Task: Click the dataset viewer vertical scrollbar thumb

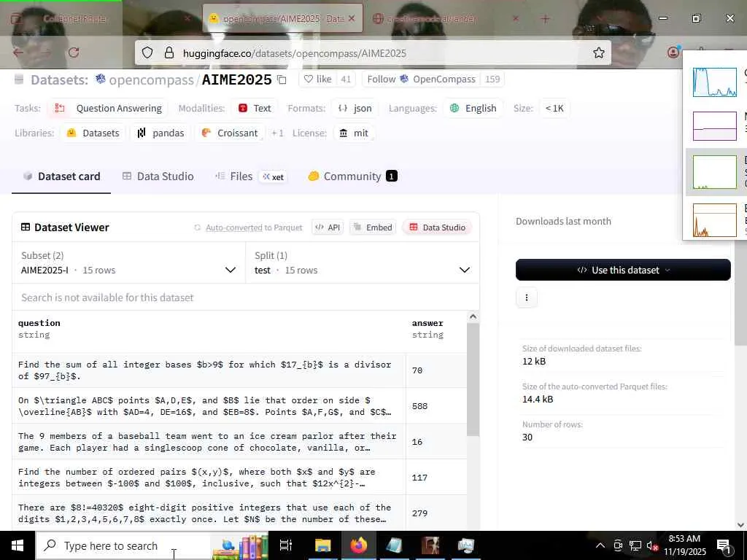Action: (473, 379)
